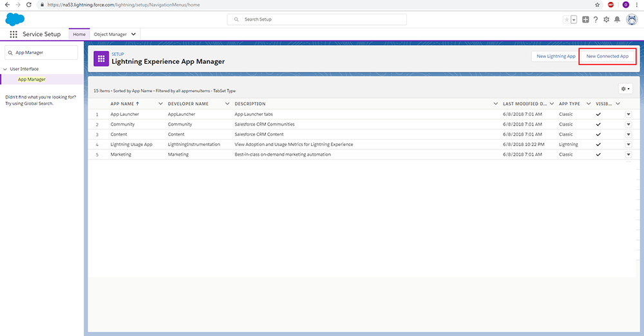Open row actions for Marketing

coord(629,154)
